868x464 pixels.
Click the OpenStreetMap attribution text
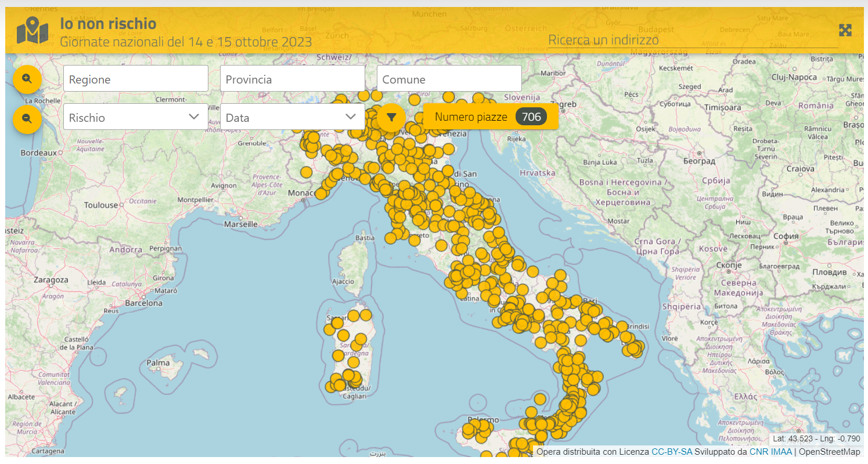829,452
